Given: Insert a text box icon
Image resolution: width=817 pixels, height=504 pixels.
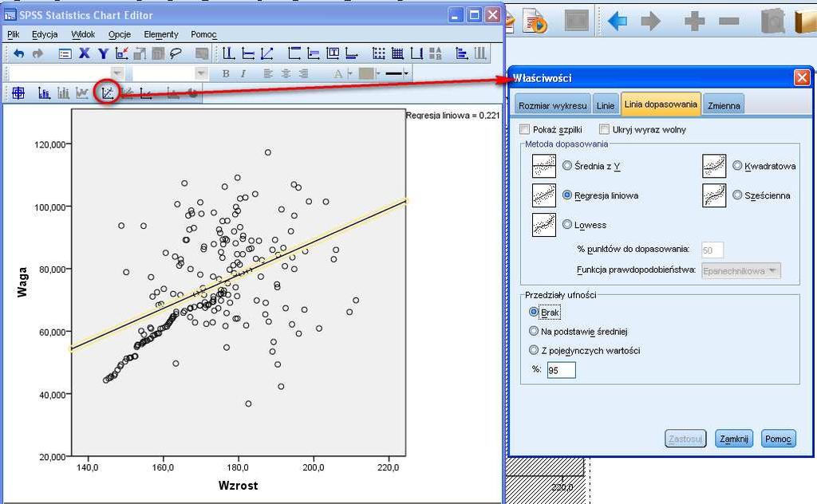Looking at the screenshot, I should (333, 53).
